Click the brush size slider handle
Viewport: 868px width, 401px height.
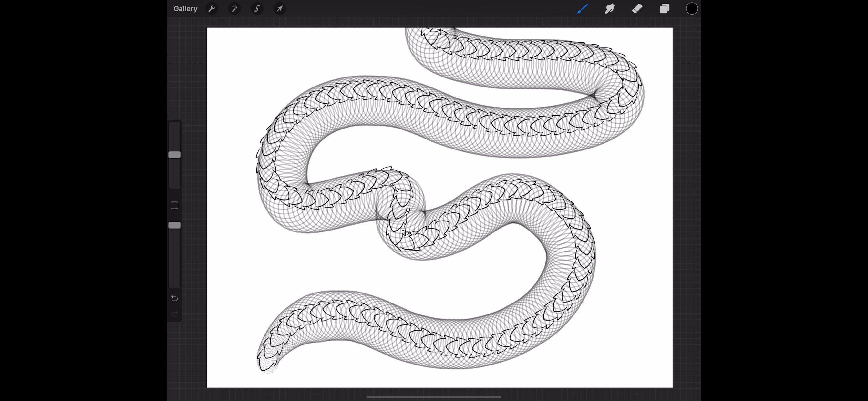coord(174,155)
